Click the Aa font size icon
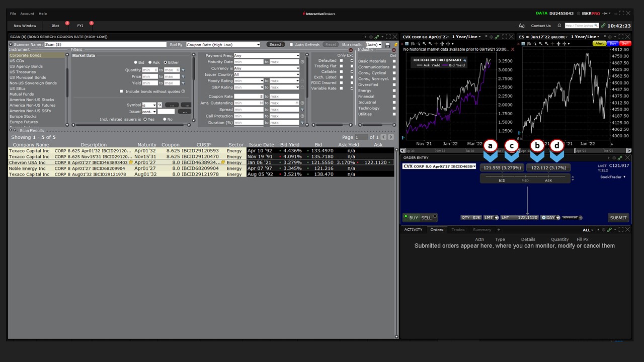 [521, 26]
